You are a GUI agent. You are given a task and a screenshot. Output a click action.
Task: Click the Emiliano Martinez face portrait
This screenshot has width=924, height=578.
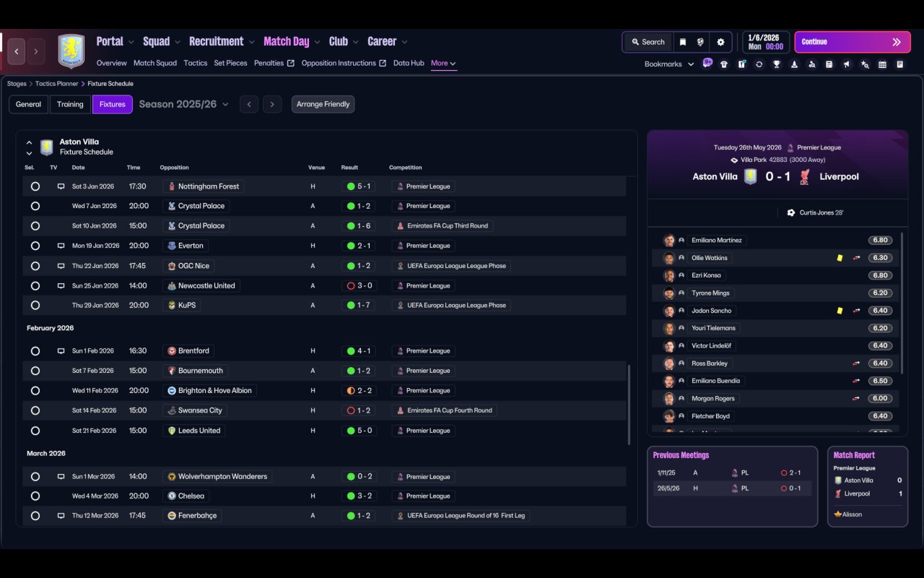669,241
